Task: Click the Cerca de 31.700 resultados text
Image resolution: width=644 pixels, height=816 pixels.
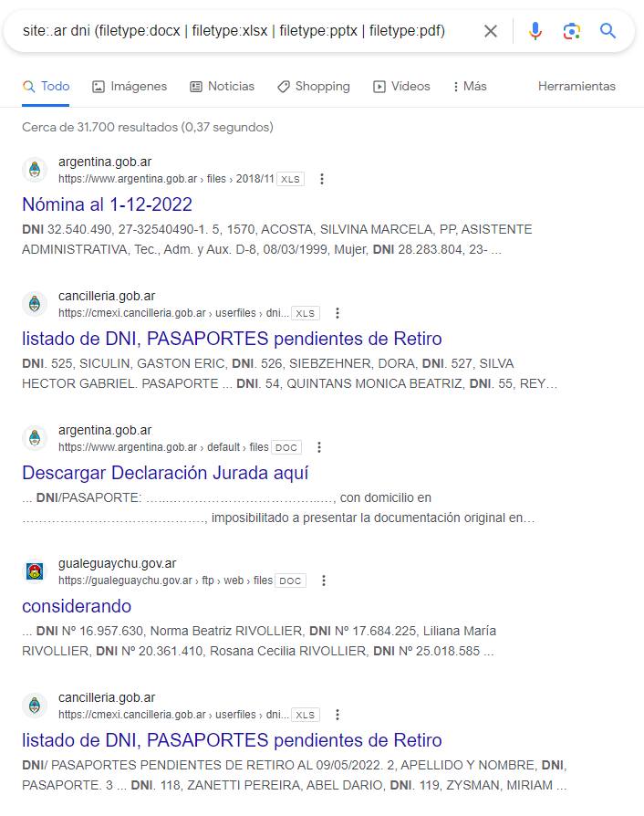Action: click(x=148, y=127)
